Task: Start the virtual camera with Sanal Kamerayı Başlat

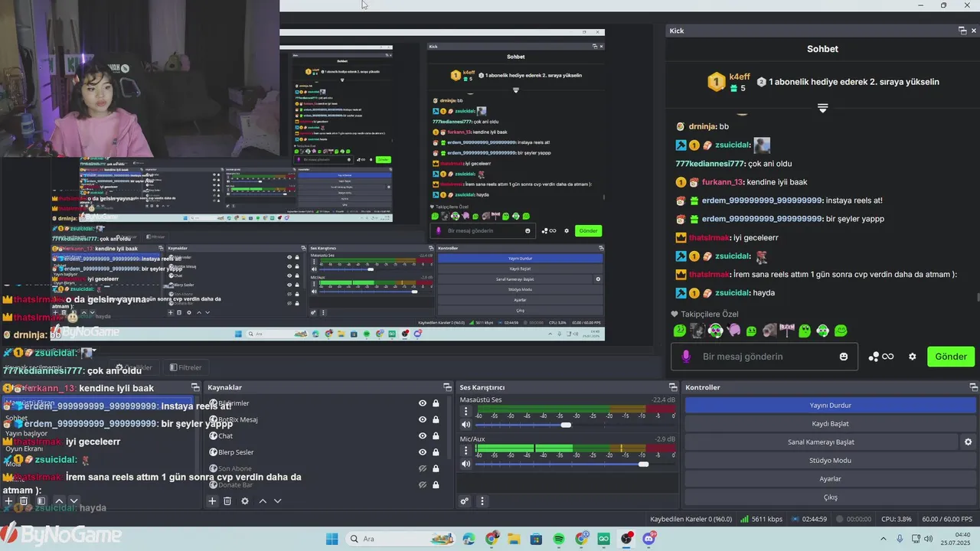Action: (821, 442)
